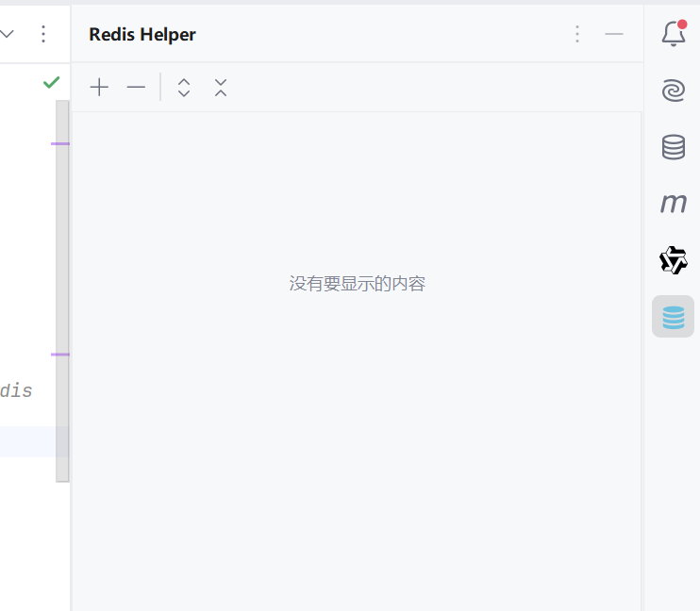Expand the editor tabs dropdown chevron

coord(7,34)
